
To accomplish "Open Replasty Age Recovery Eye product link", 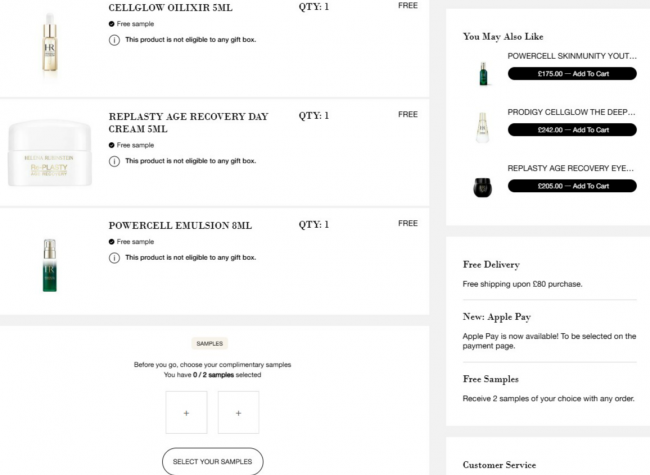I will click(570, 168).
